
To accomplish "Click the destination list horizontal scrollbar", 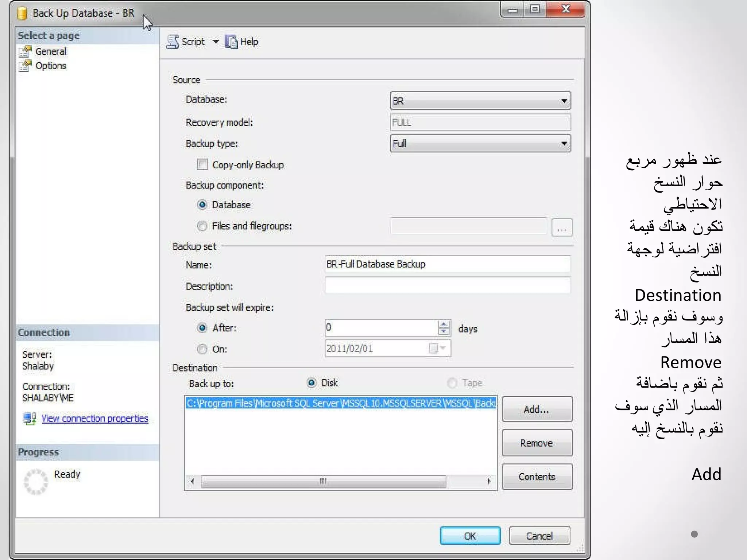I will click(323, 481).
